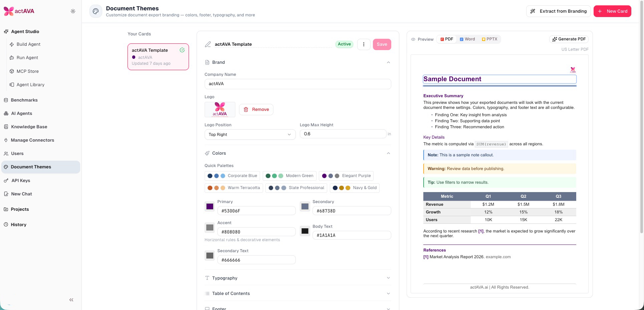This screenshot has height=310, width=644.
Task: Toggle the light/dark theme sun icon
Action: [x=73, y=11]
